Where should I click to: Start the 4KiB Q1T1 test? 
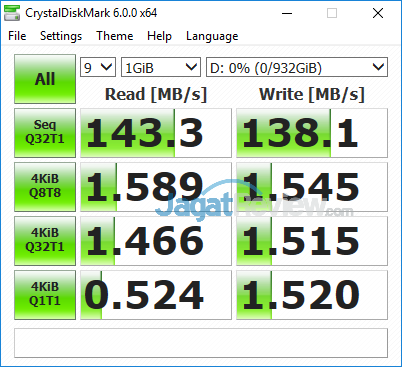pyautogui.click(x=45, y=295)
